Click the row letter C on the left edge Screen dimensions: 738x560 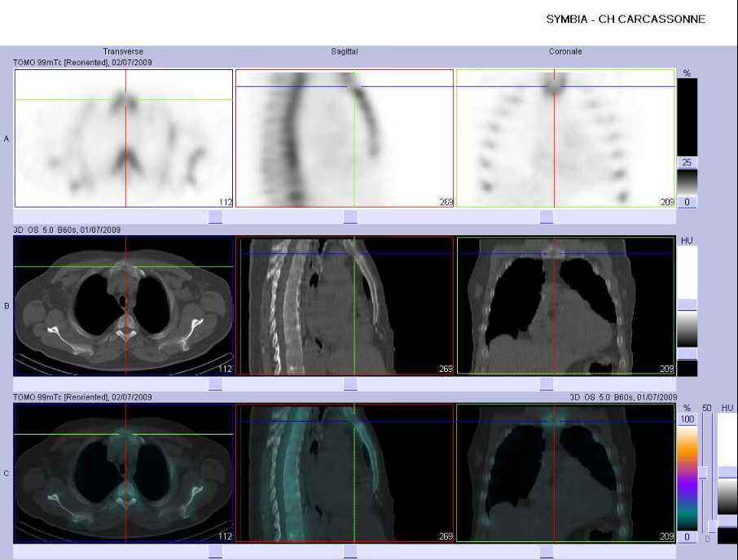[7, 474]
